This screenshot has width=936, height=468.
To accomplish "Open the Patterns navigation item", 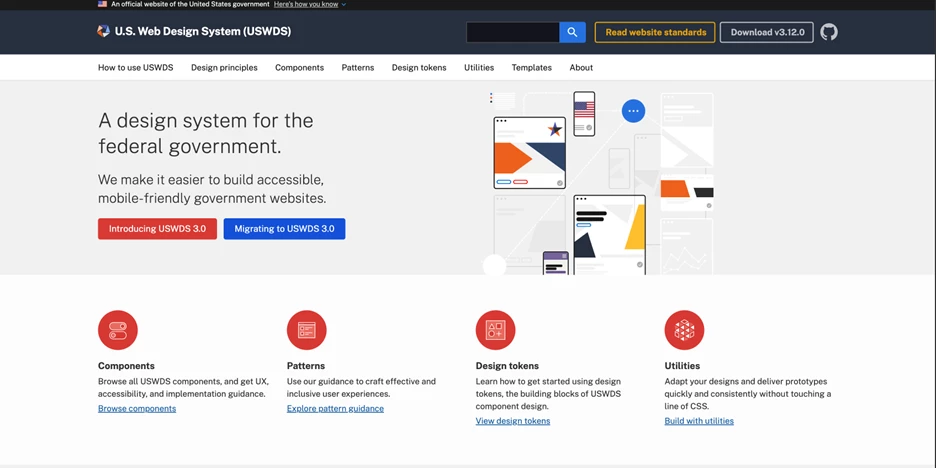I will [358, 67].
